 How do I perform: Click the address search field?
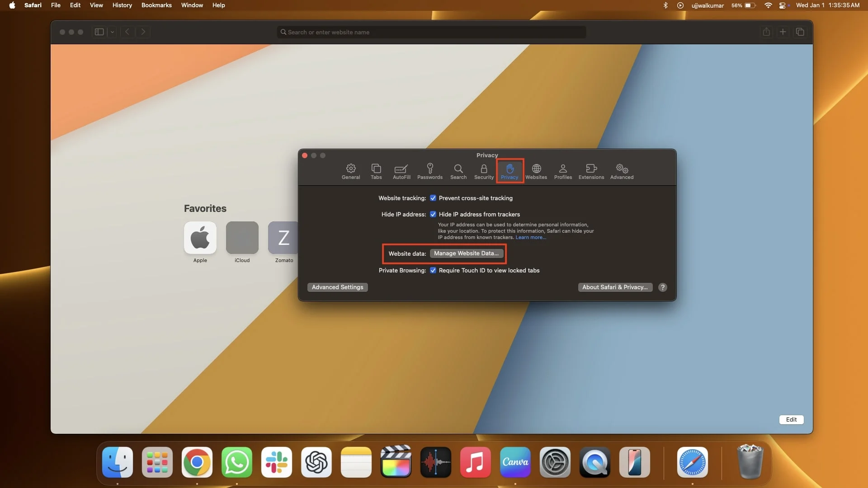pyautogui.click(x=432, y=32)
